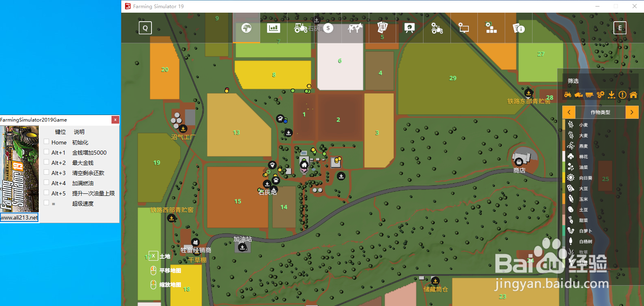644x306 pixels.
Task: Minimize the Farming Simulator 19 window
Action: [x=597, y=6]
